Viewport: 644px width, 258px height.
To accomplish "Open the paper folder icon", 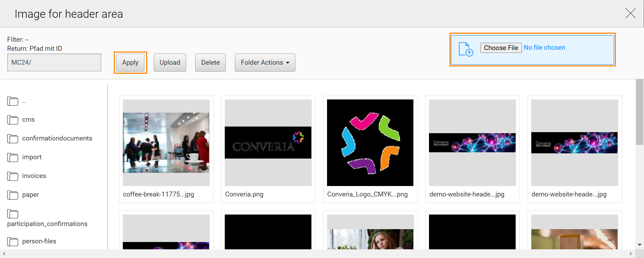I will [13, 195].
